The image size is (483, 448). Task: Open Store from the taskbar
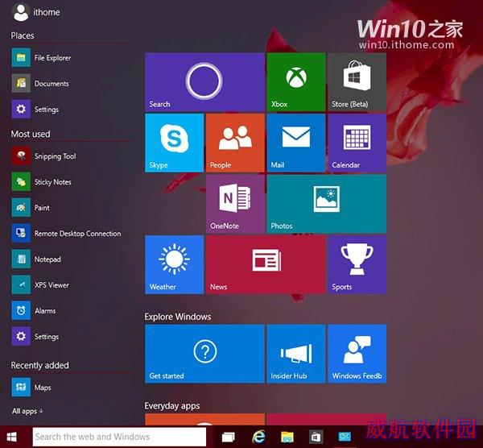click(x=316, y=437)
